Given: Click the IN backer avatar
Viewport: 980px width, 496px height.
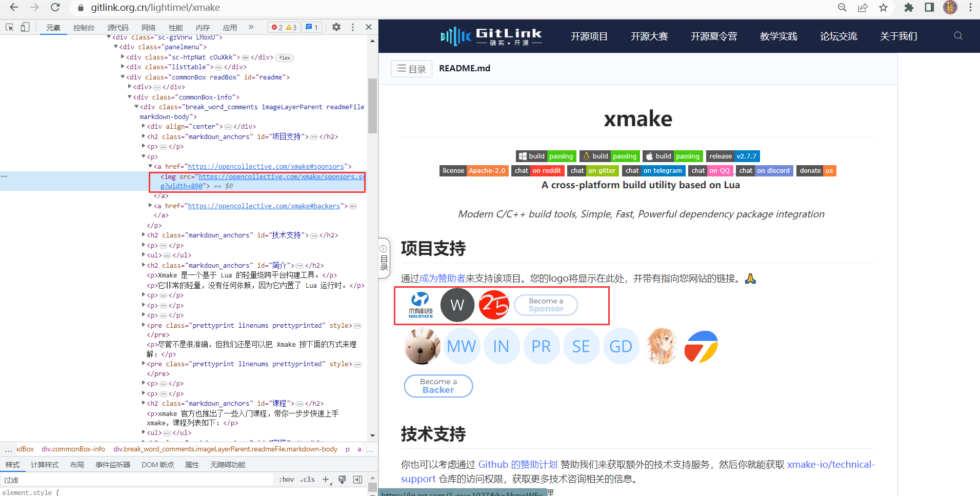Looking at the screenshot, I should [501, 346].
